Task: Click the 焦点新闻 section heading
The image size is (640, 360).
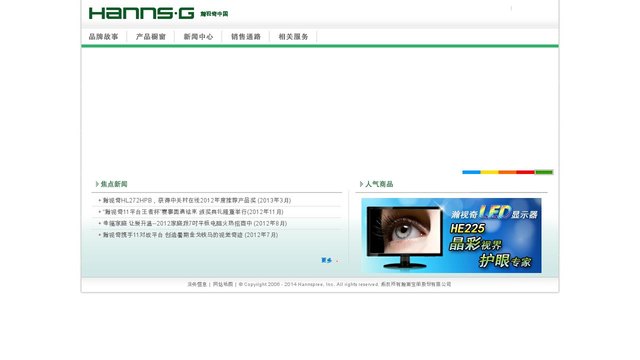Action: click(114, 184)
